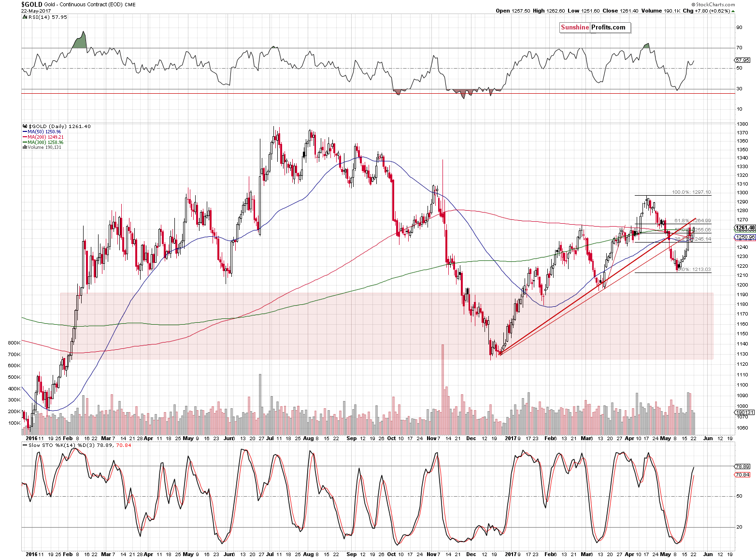The width and height of the screenshot is (756, 559).
Task: Click the RSI(14) 57.95 indicator label
Action: pyautogui.click(x=48, y=17)
